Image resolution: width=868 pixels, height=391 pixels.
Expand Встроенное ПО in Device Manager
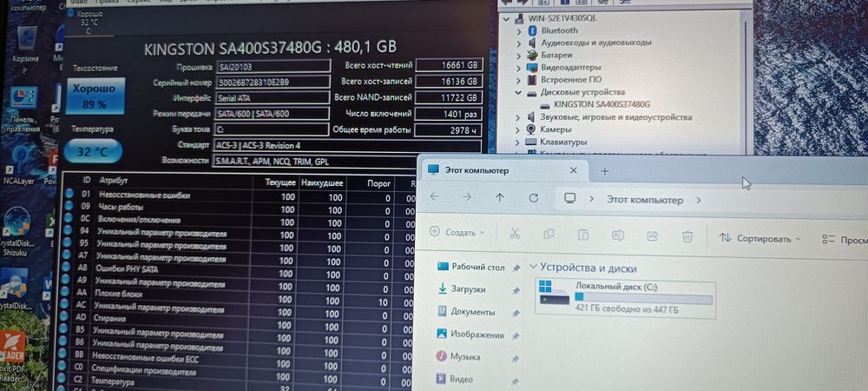[x=519, y=80]
